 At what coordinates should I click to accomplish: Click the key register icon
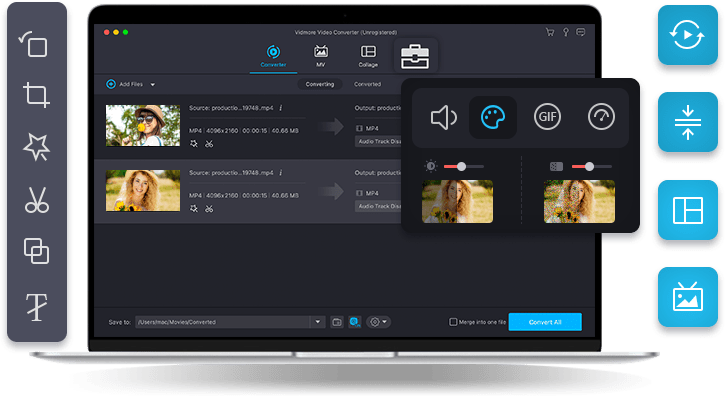[565, 32]
